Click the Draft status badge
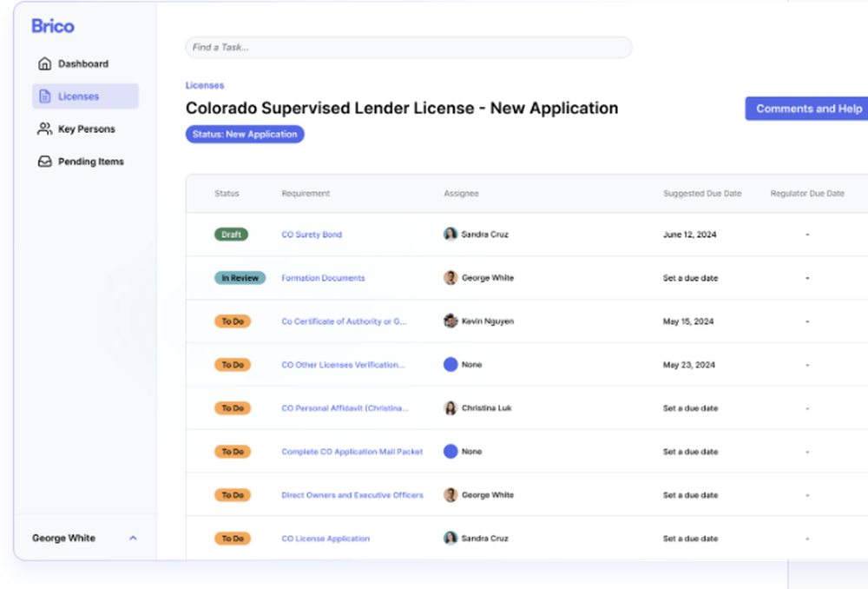The width and height of the screenshot is (868, 589). coord(232,235)
